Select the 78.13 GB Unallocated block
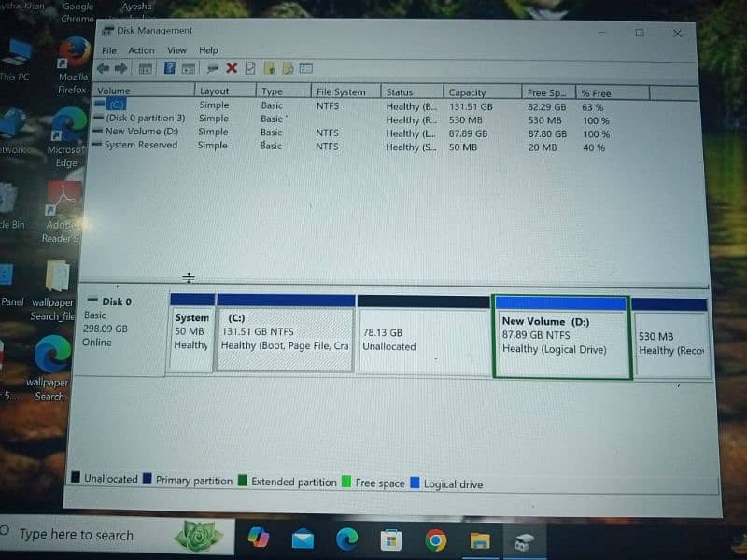This screenshot has height=560, width=747. coord(423,341)
